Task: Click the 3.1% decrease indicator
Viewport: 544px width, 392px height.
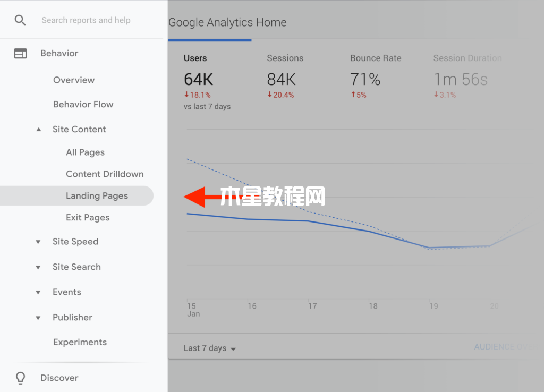Action: tap(445, 95)
